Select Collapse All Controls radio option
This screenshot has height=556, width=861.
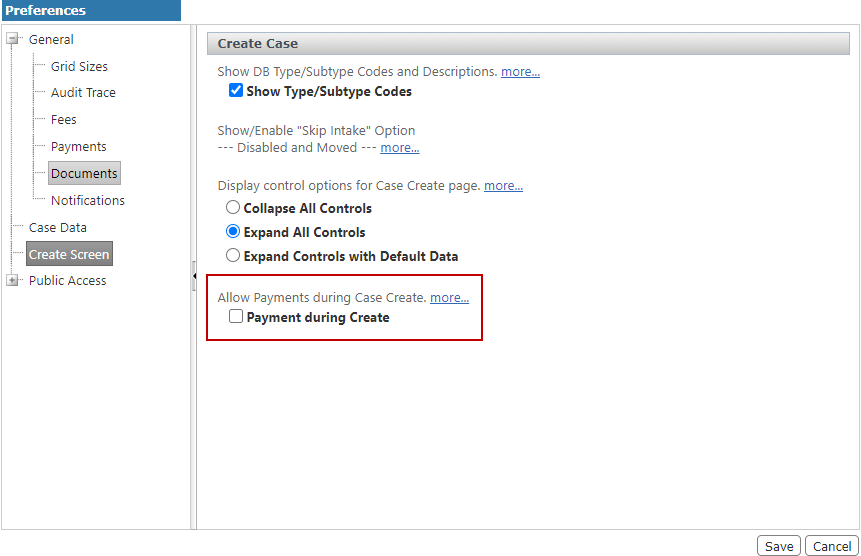coord(233,208)
